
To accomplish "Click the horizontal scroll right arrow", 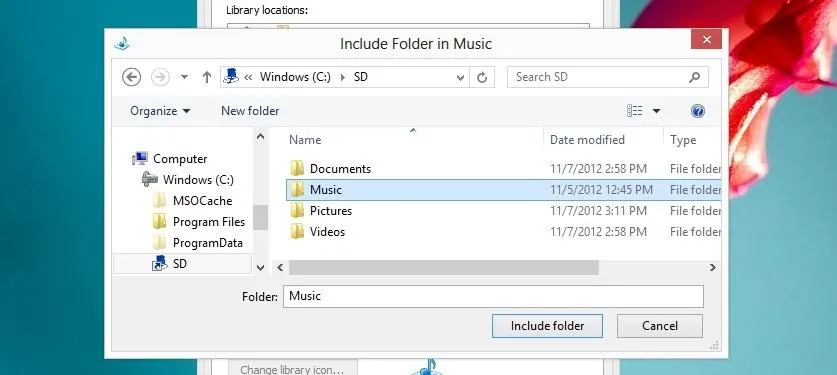I will [x=713, y=268].
